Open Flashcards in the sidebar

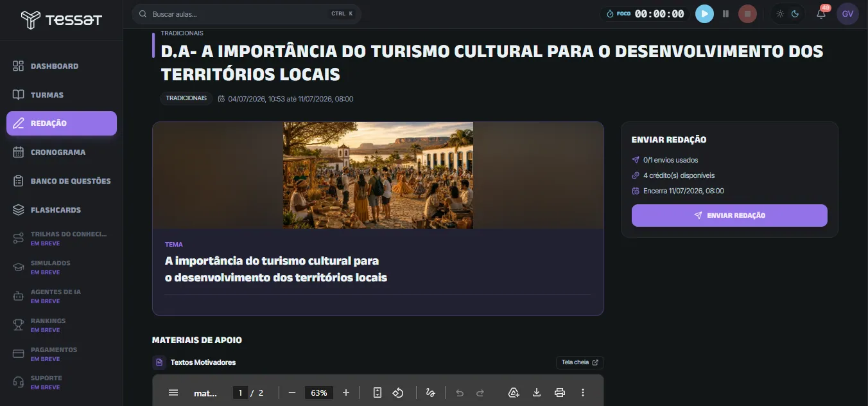click(62, 210)
